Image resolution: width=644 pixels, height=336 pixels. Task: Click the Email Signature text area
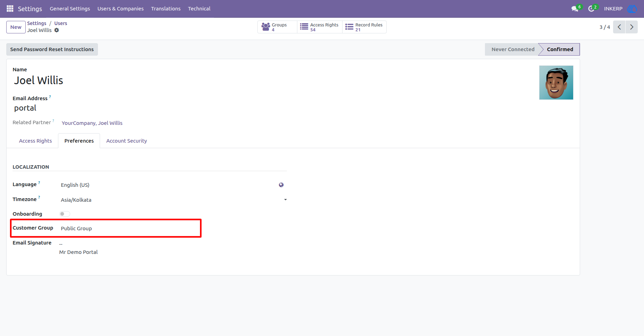(x=173, y=248)
